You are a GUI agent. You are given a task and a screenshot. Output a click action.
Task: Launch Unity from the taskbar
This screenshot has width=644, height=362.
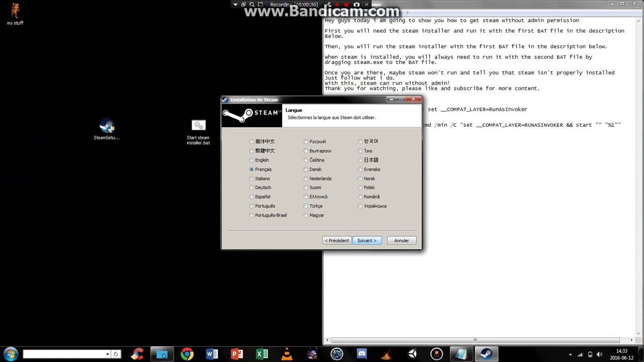pos(412,354)
